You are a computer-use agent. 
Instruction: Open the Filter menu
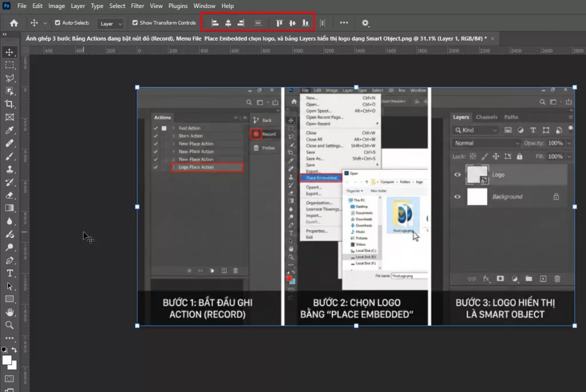coord(137,6)
